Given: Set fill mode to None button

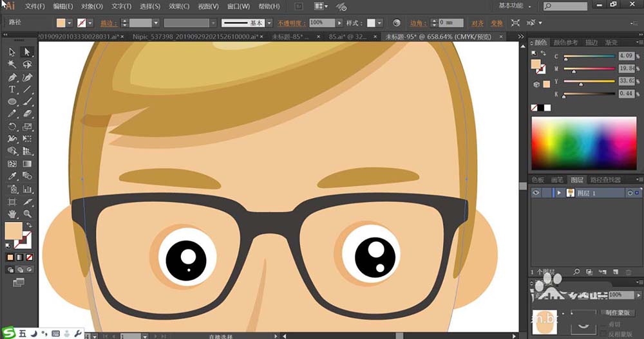Looking at the screenshot, I should (x=29, y=257).
